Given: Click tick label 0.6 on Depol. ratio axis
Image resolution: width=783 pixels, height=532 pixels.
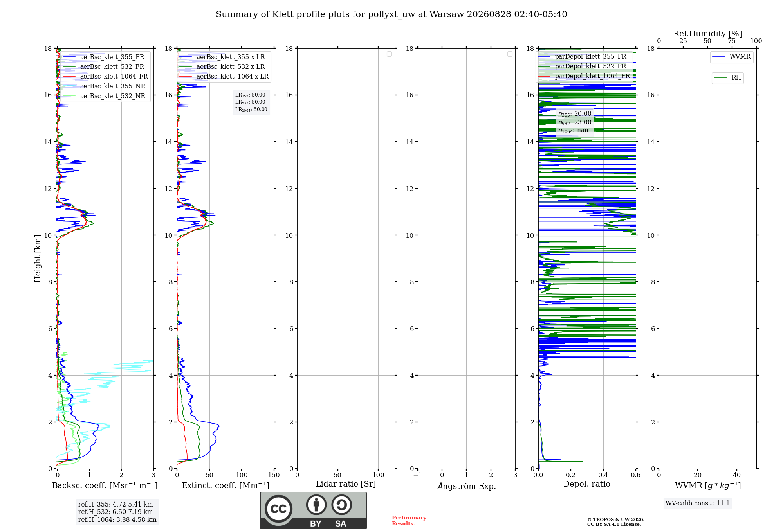Looking at the screenshot, I should [x=635, y=475].
